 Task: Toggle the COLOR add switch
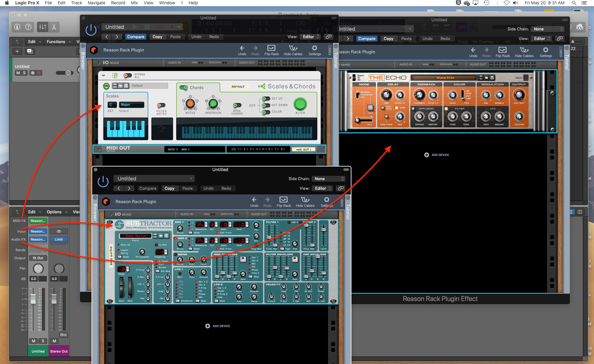point(266,112)
